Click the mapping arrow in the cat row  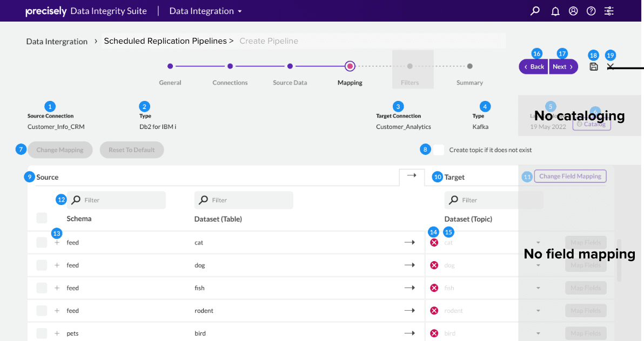[410, 242]
